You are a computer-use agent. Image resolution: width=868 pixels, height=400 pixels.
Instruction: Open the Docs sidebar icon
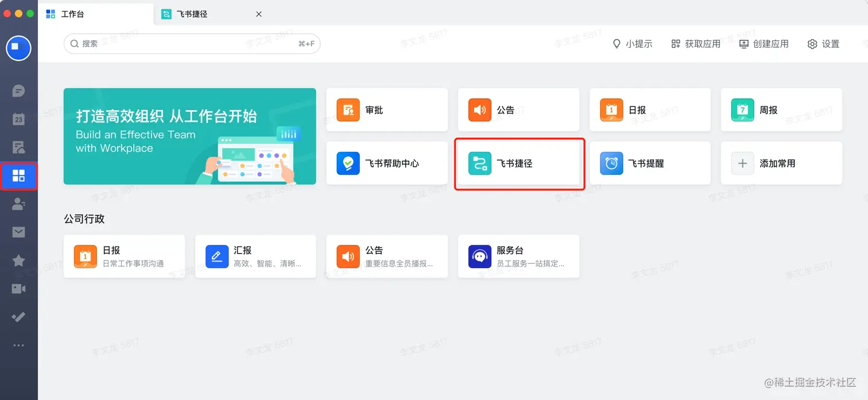18,147
